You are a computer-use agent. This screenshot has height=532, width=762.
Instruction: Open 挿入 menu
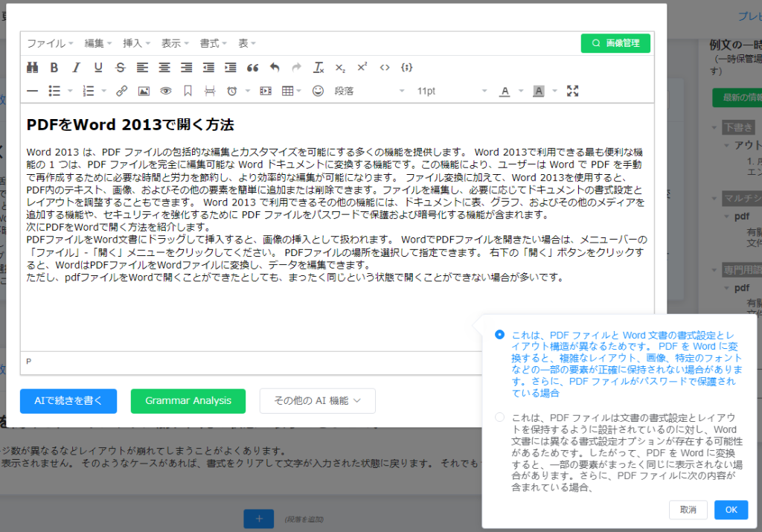click(136, 43)
